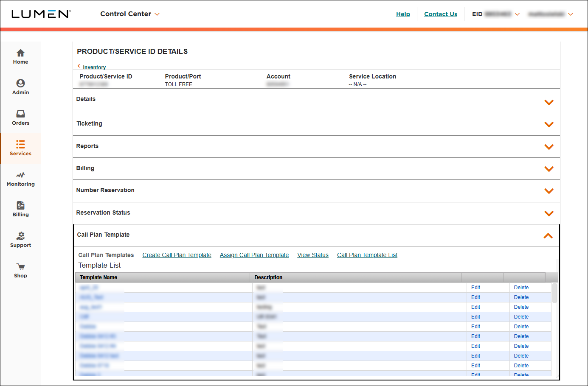
Task: Select the Admin sidebar icon
Action: [20, 87]
